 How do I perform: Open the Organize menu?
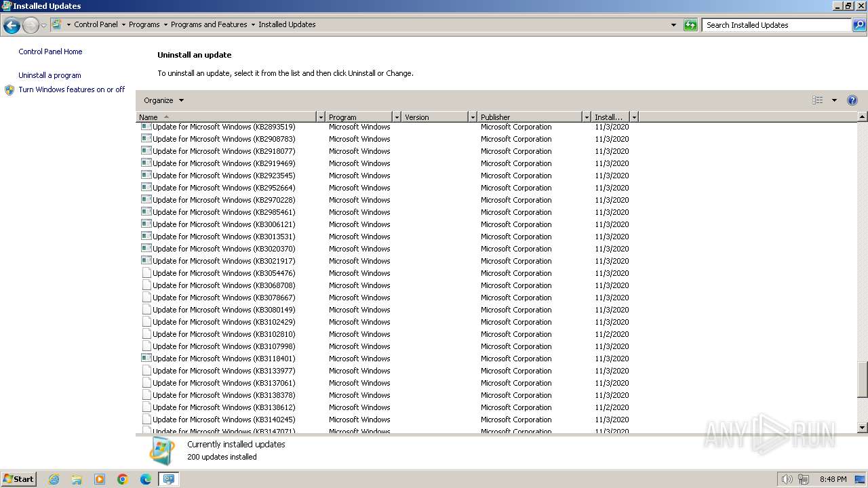pyautogui.click(x=163, y=100)
